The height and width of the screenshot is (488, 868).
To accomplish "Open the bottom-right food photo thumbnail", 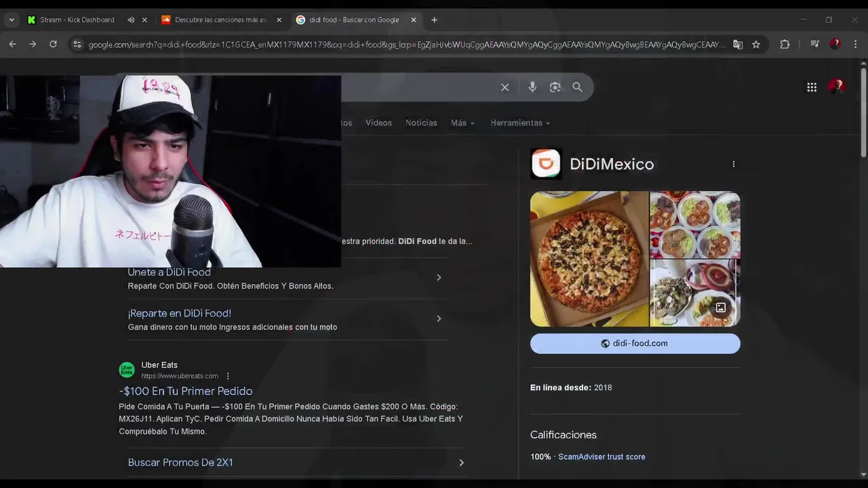I will pyautogui.click(x=695, y=293).
